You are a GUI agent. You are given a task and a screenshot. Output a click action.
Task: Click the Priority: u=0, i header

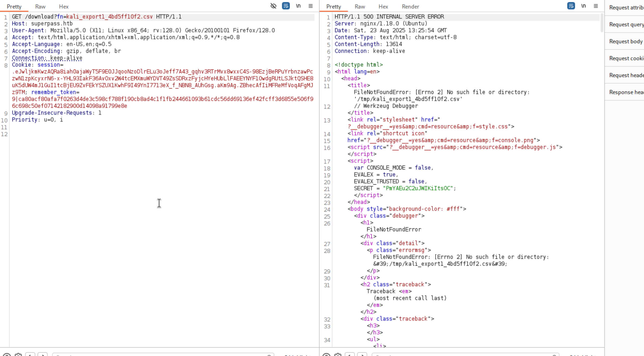click(37, 120)
